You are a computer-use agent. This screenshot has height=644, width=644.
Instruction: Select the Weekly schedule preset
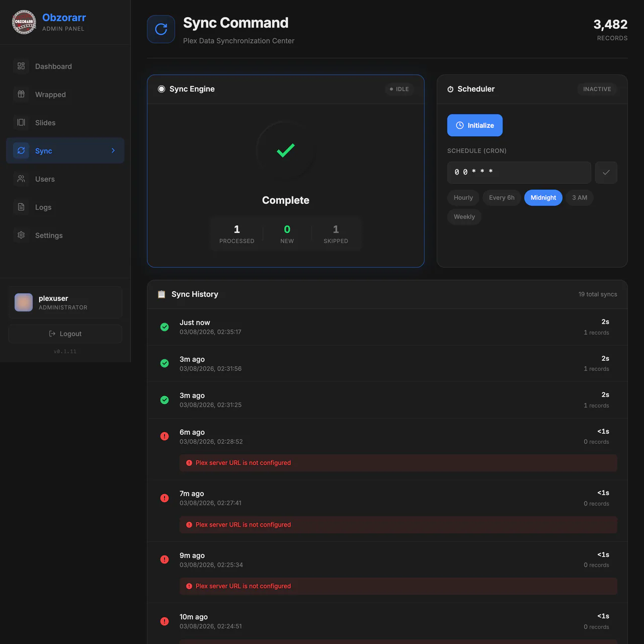click(x=464, y=217)
